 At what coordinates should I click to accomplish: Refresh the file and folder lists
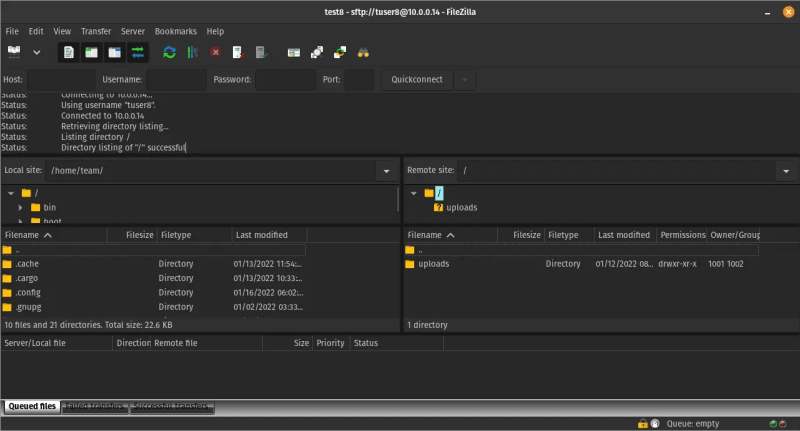pos(170,52)
